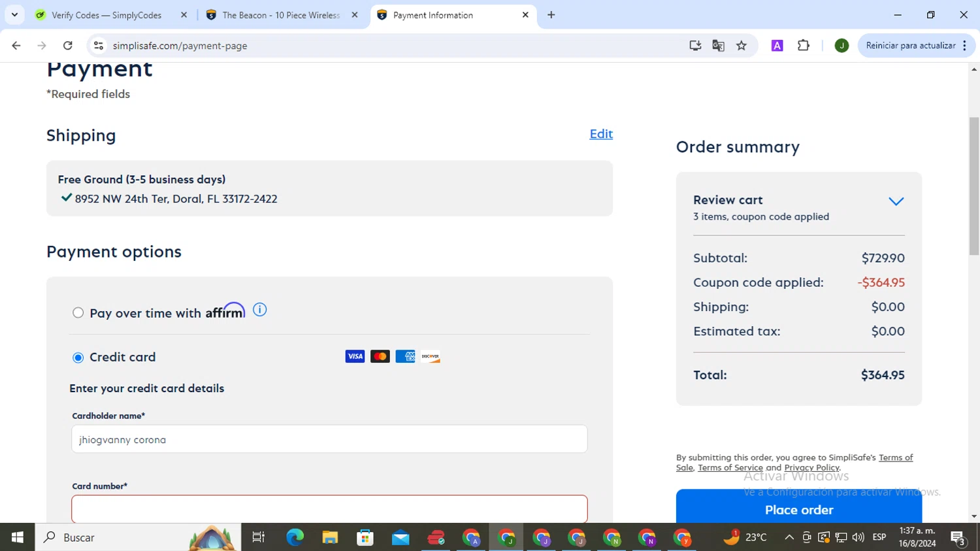The width and height of the screenshot is (980, 551).
Task: Open Chrome with the orange y badge
Action: coord(683,537)
